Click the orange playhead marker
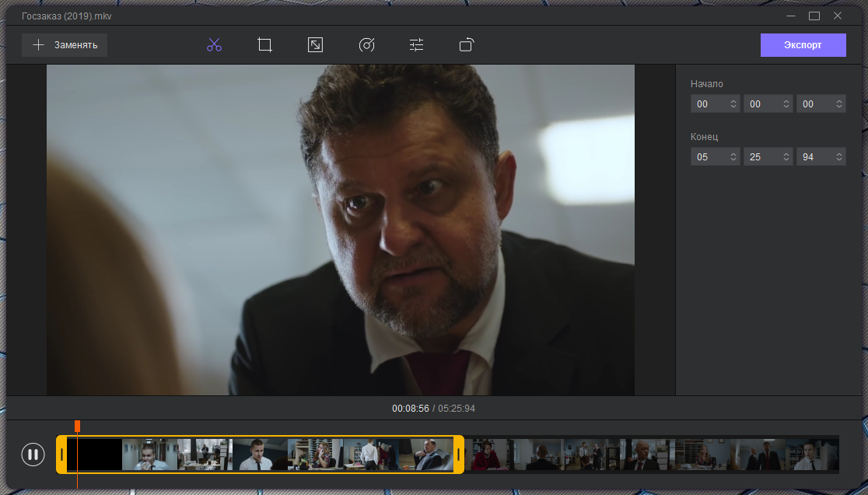Screen dimensions: 868x495 (x=77, y=426)
